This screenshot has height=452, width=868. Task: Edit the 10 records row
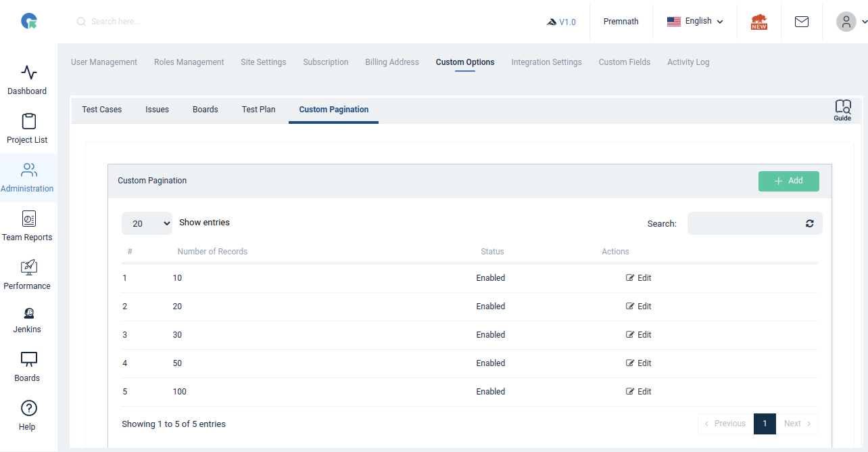pos(639,278)
